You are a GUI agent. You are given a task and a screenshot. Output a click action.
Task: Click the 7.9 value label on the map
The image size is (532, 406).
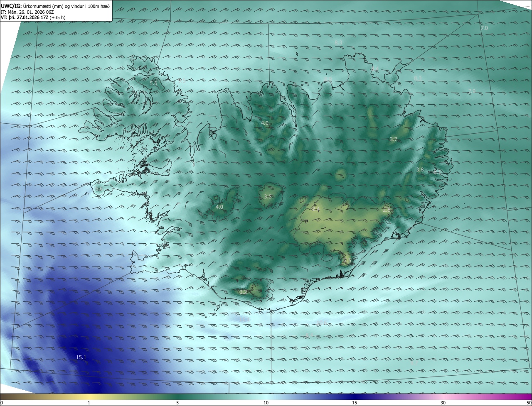(x=472, y=91)
